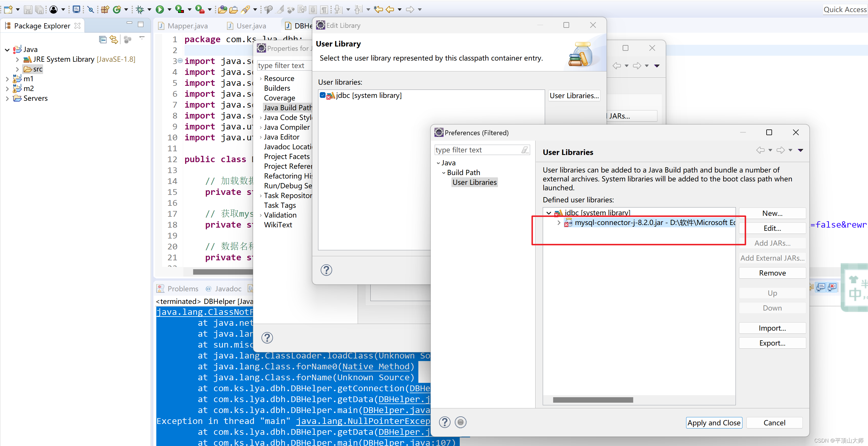This screenshot has width=868, height=446.
Task: Save the current file using the Save icon
Action: [x=28, y=9]
